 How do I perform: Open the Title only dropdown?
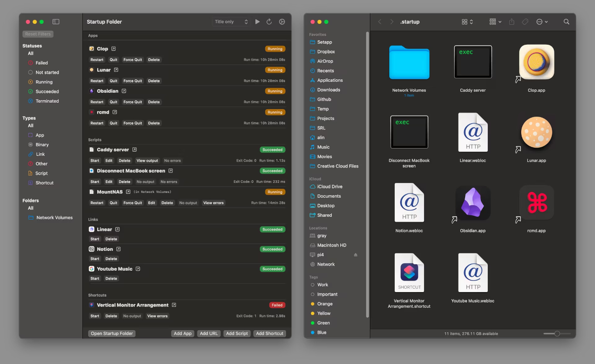click(231, 22)
